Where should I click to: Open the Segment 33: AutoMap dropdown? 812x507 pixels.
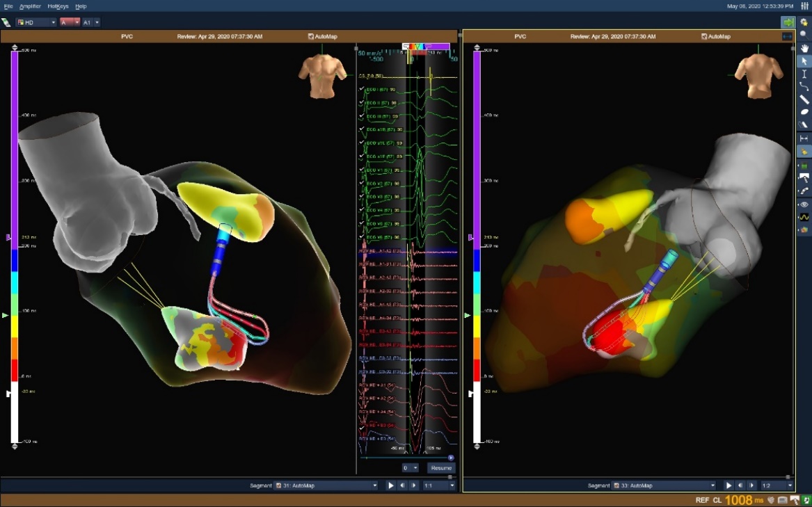coord(664,485)
